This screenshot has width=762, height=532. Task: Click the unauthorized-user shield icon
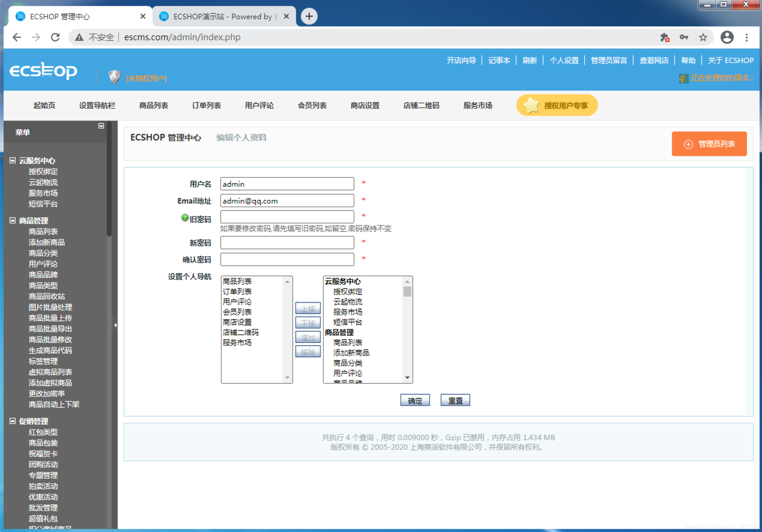(114, 77)
